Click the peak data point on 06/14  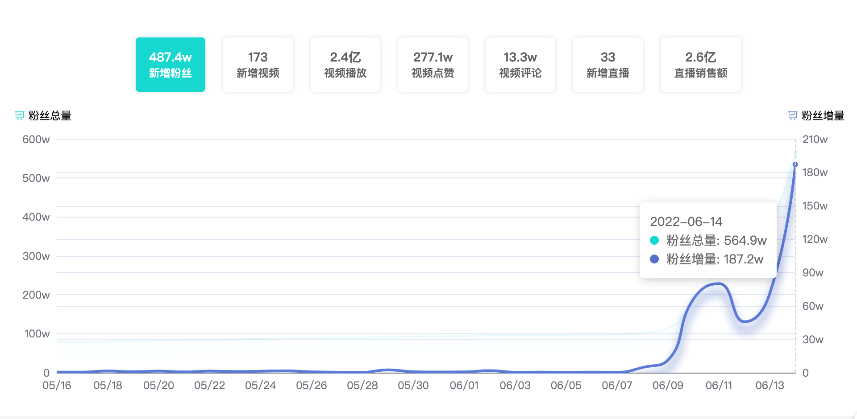(795, 164)
